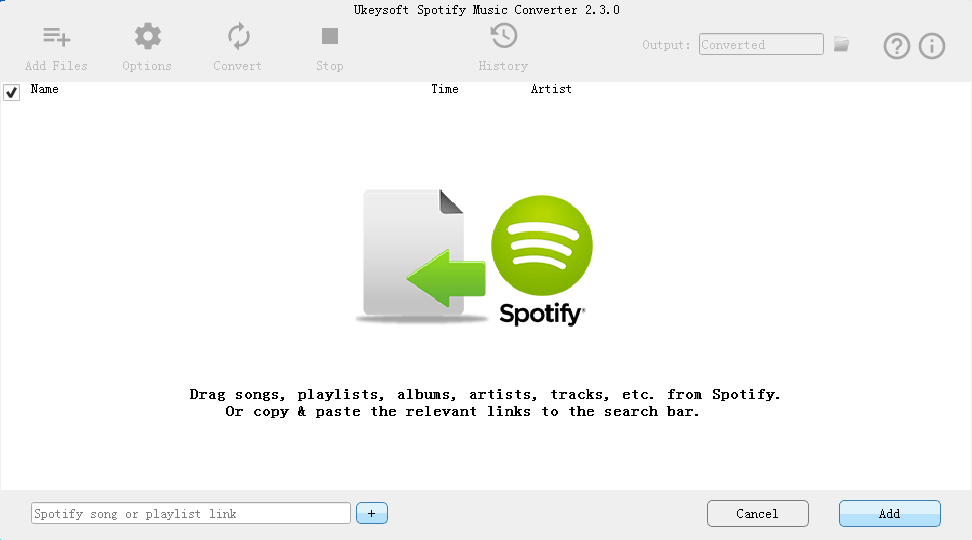Open the about info icon
Image resolution: width=972 pixels, height=540 pixels.
click(x=932, y=46)
